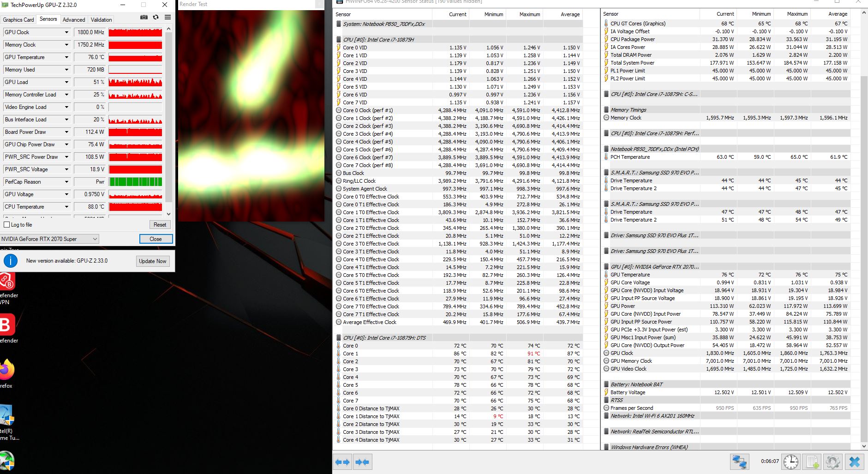Click the GPU-Z refresh icon

click(156, 17)
